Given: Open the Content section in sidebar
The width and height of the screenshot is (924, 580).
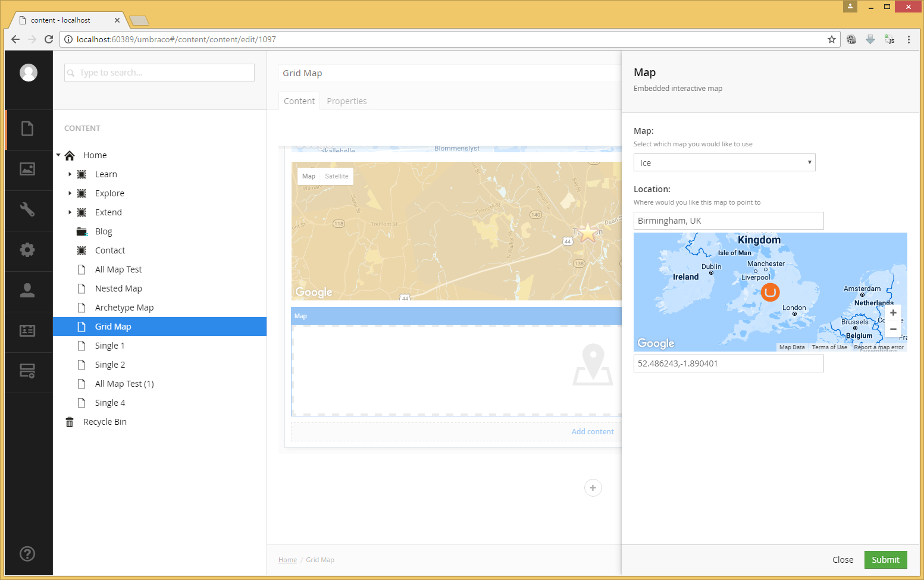Looking at the screenshot, I should point(27,128).
